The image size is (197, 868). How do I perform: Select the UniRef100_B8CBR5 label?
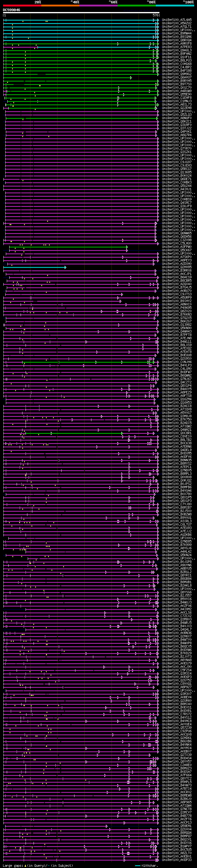coord(176,281)
